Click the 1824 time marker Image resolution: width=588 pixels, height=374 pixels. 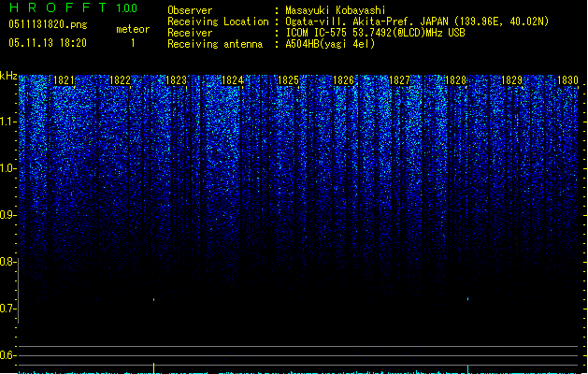coord(232,80)
